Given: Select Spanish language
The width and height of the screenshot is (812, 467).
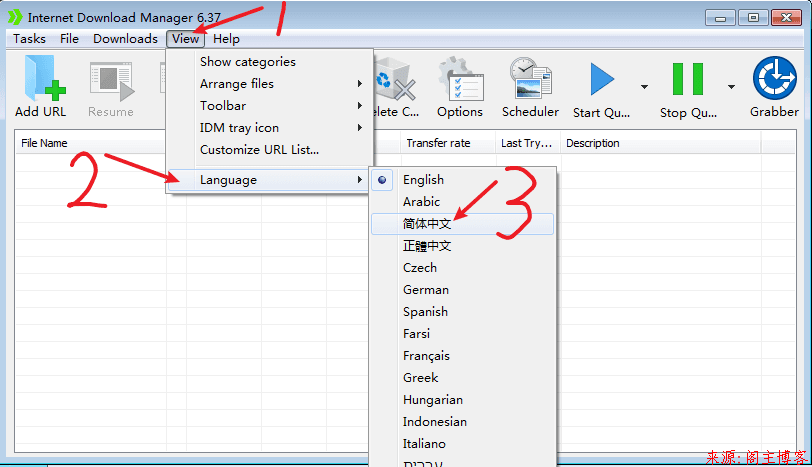Looking at the screenshot, I should pos(462,312).
